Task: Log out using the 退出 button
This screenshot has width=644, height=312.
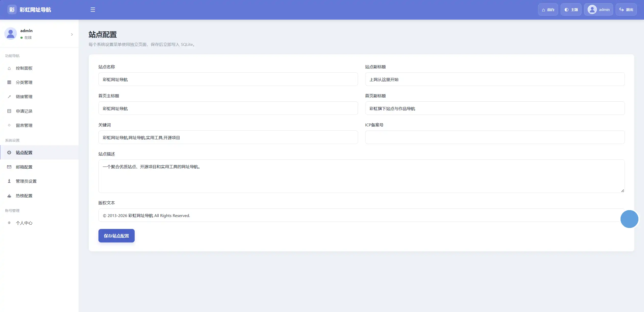Action: (x=626, y=10)
